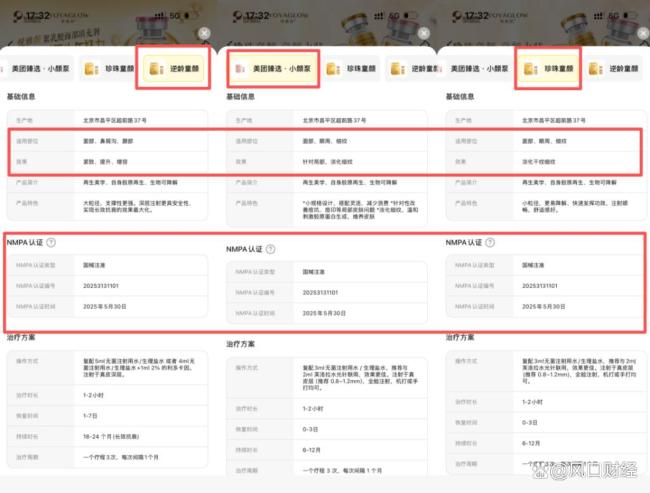Click 治疗方案 heading in left panel
The height and width of the screenshot is (493, 650).
coord(21,338)
